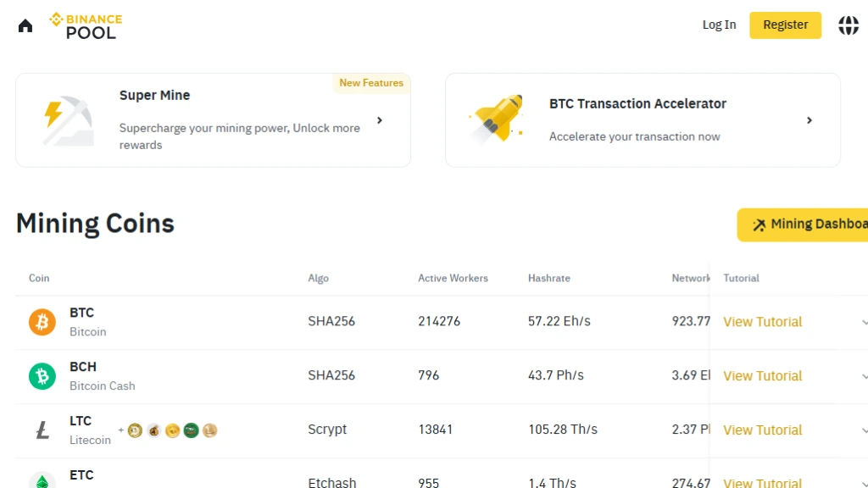Click the Bitcoin Cash green coin icon

[x=42, y=376]
